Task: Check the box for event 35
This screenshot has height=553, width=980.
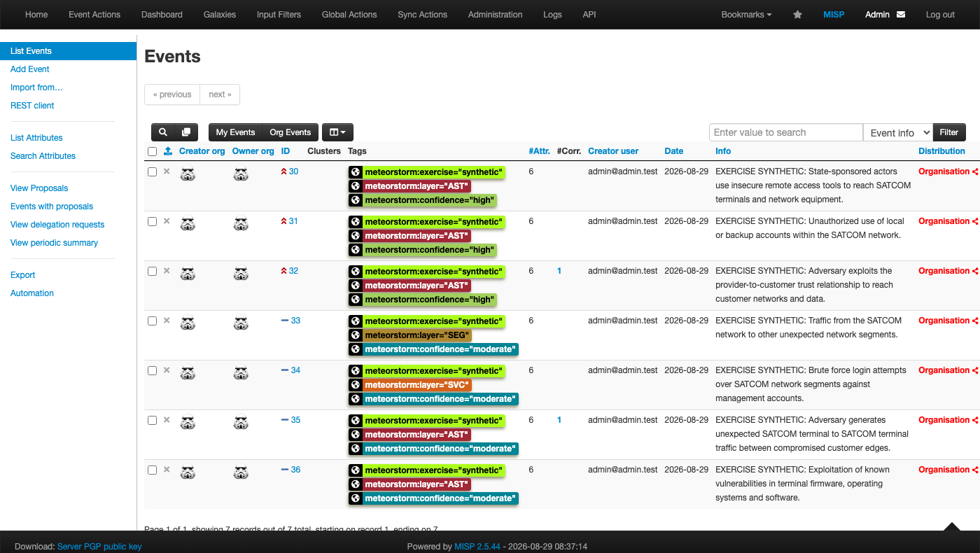Action: point(152,421)
